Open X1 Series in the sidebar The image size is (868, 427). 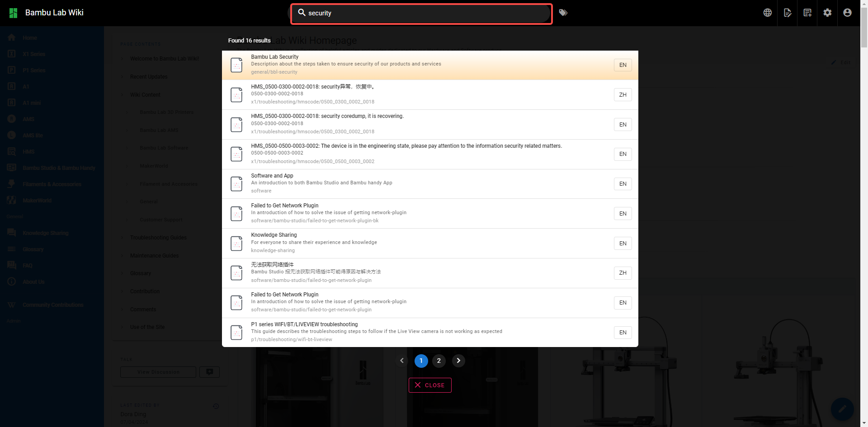click(52, 54)
